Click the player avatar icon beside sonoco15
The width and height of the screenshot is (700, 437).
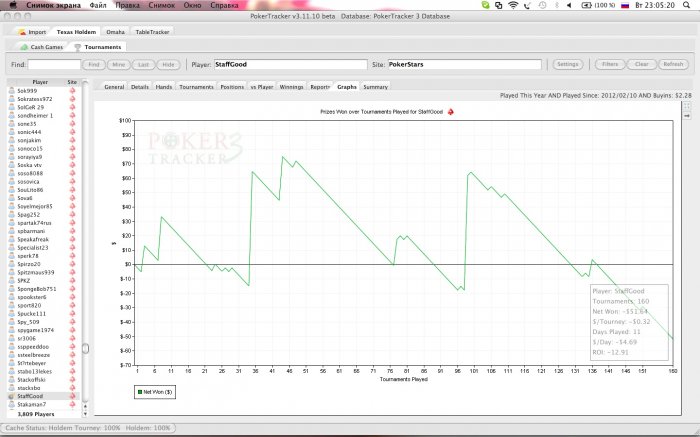click(12, 149)
